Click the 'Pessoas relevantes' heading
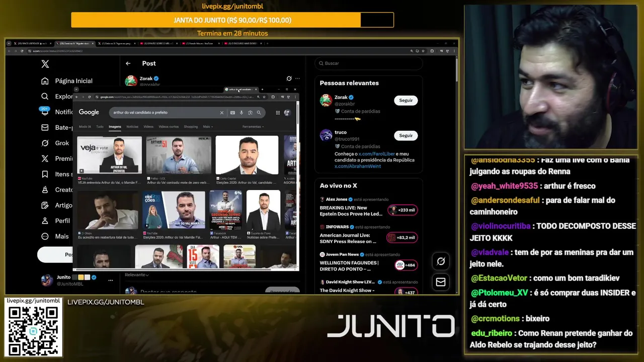644x362 pixels. pyautogui.click(x=349, y=83)
